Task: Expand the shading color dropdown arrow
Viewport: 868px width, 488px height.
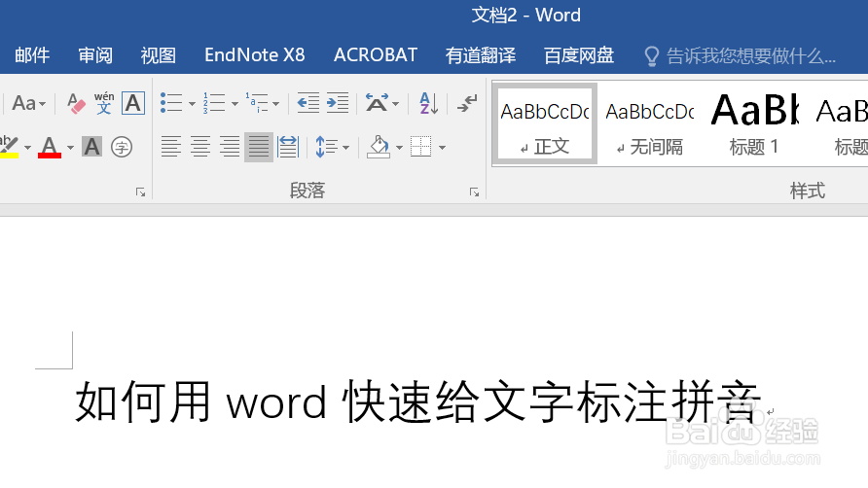Action: tap(399, 148)
